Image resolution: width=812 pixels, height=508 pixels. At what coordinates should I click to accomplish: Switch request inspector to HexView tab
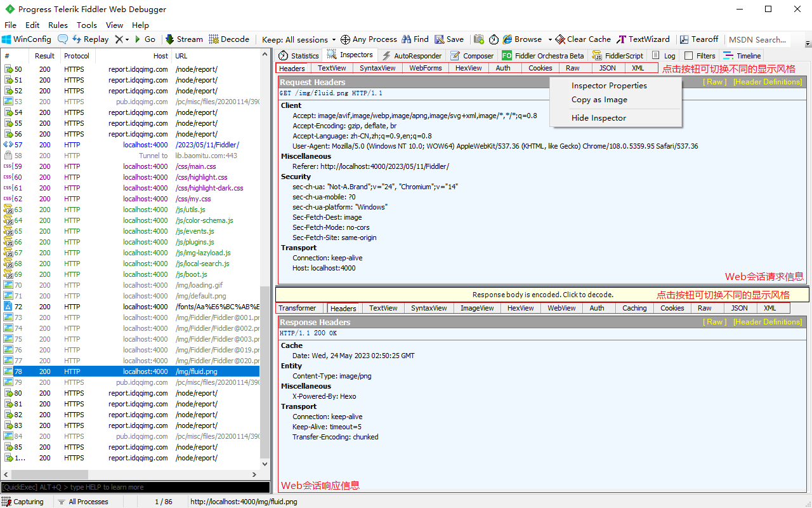[x=468, y=68]
